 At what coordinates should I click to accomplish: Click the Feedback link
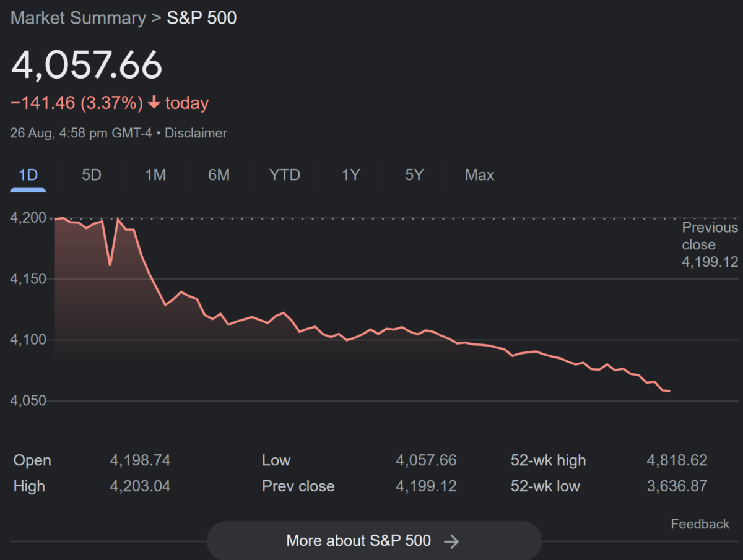pos(700,524)
